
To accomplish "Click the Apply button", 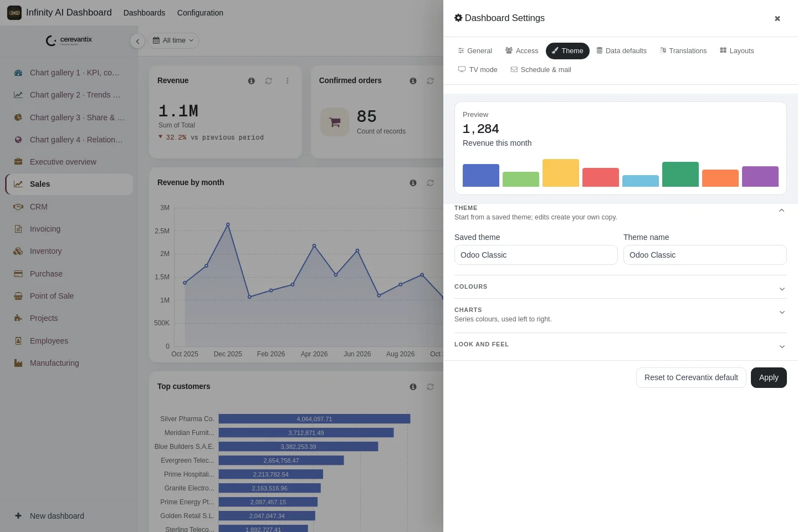I will click(769, 378).
